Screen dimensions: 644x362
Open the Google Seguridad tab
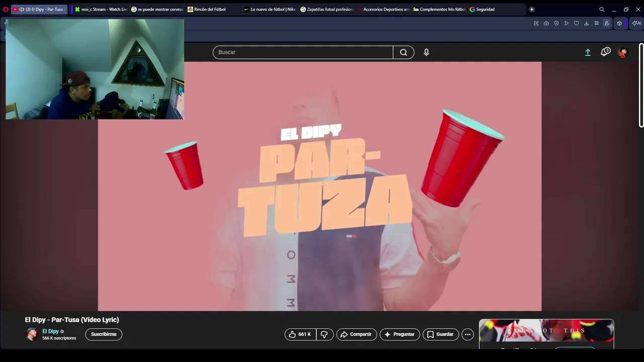(x=497, y=9)
